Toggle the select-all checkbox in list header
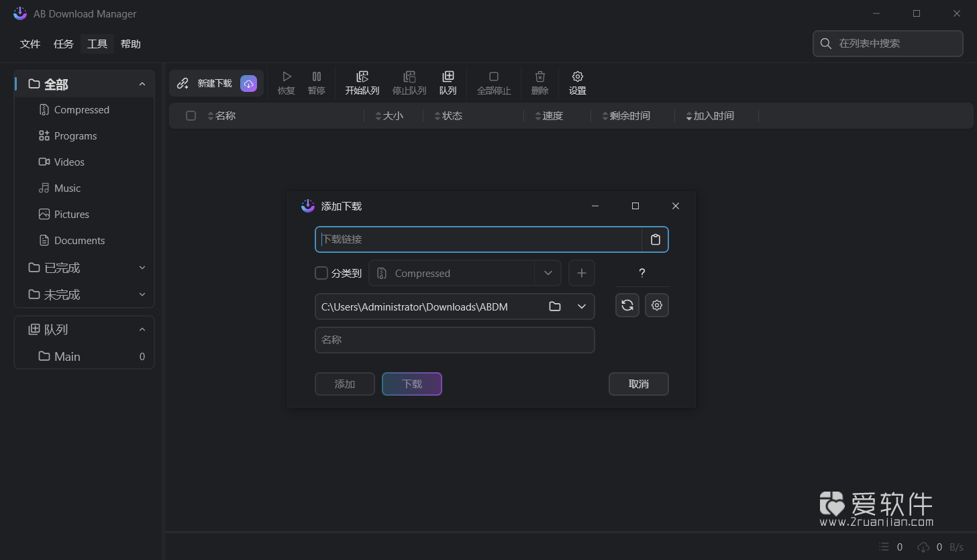Image resolution: width=977 pixels, height=560 pixels. tap(191, 116)
